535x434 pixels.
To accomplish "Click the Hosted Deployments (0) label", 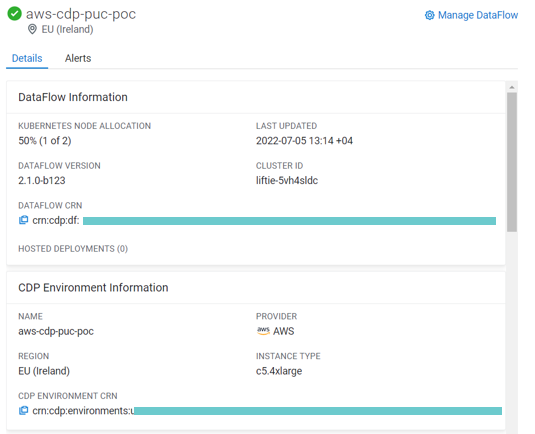I will tap(73, 249).
